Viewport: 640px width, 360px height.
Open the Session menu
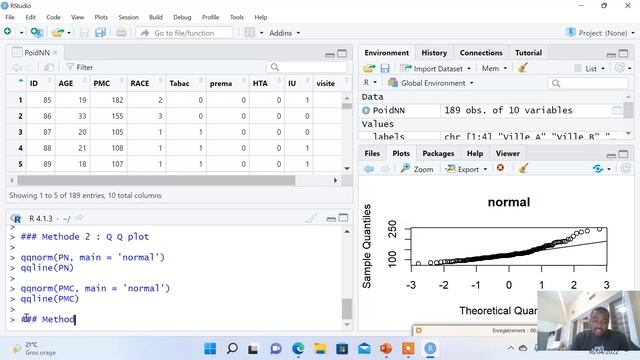point(128,17)
